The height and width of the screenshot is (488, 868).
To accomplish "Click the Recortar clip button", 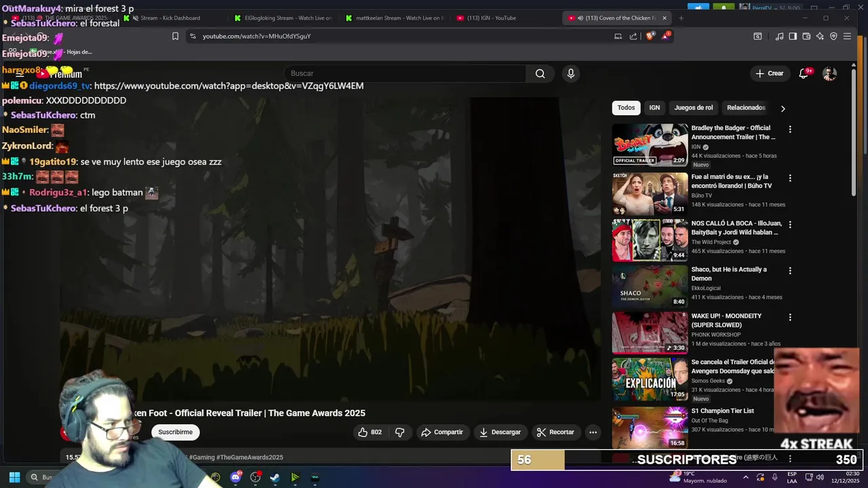I will click(x=555, y=432).
